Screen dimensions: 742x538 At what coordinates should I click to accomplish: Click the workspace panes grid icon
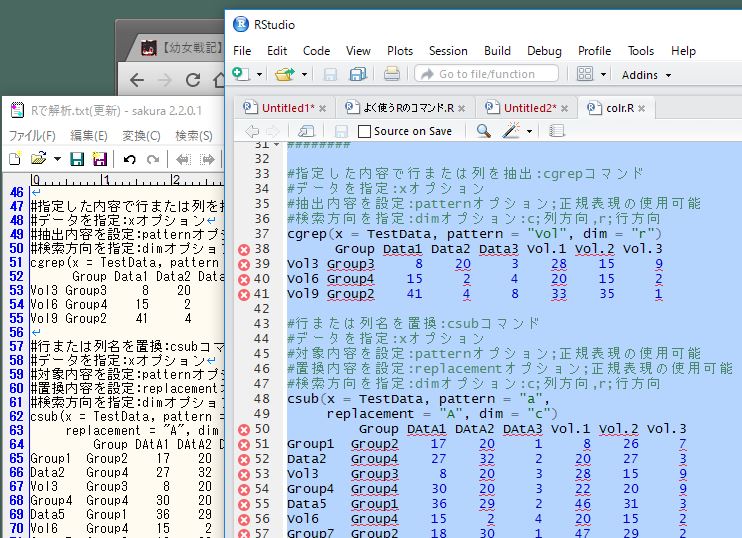point(585,74)
